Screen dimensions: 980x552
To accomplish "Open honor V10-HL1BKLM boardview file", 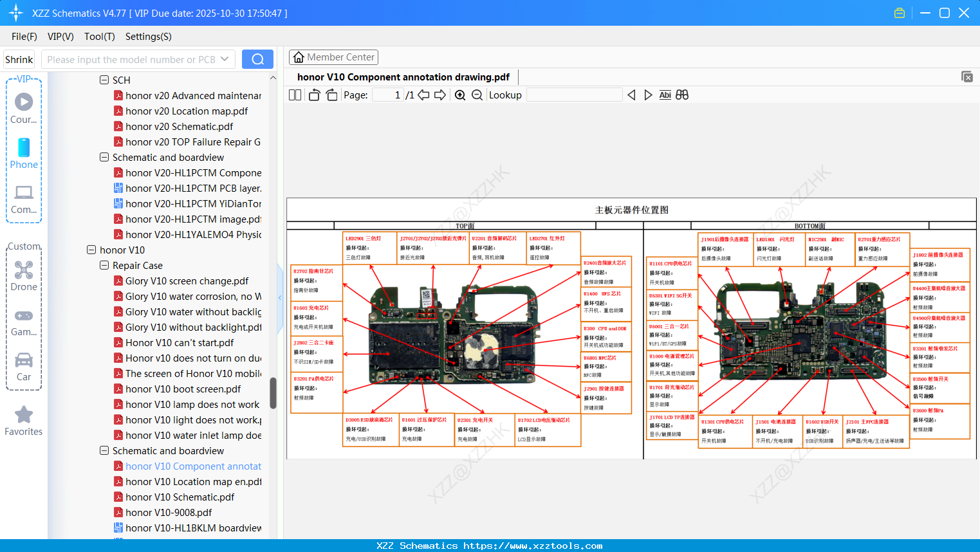I will pos(194,528).
